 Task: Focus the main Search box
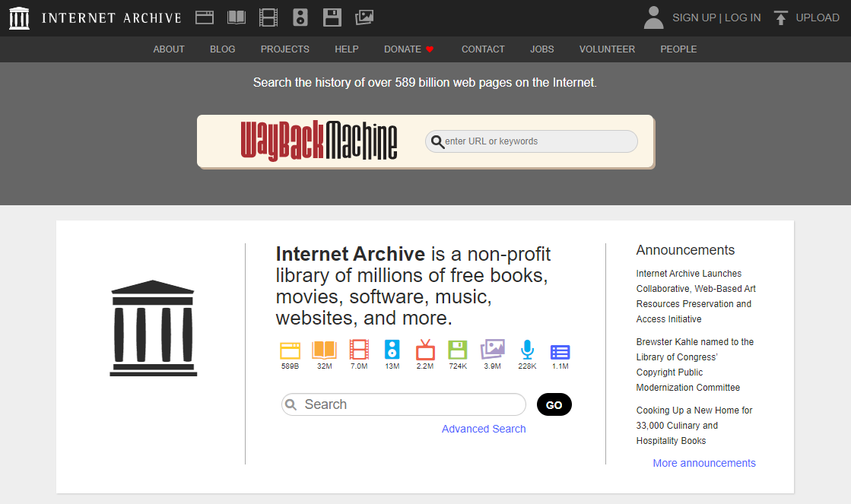click(x=411, y=404)
